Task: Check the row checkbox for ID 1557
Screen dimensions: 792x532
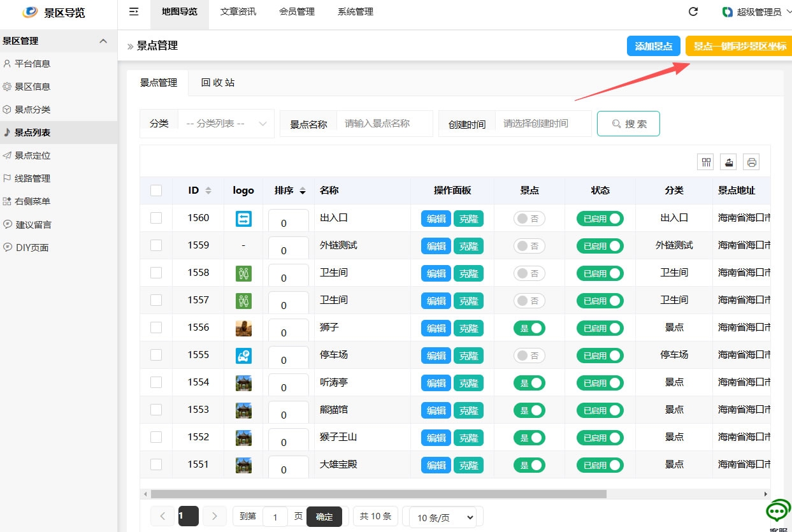Action: [x=156, y=300]
